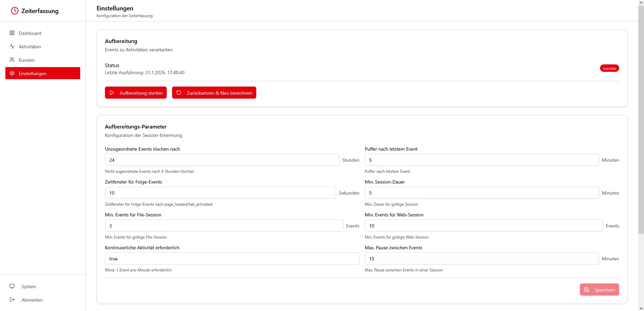Click the Min. Session-Dauer input

pyautogui.click(x=482, y=193)
